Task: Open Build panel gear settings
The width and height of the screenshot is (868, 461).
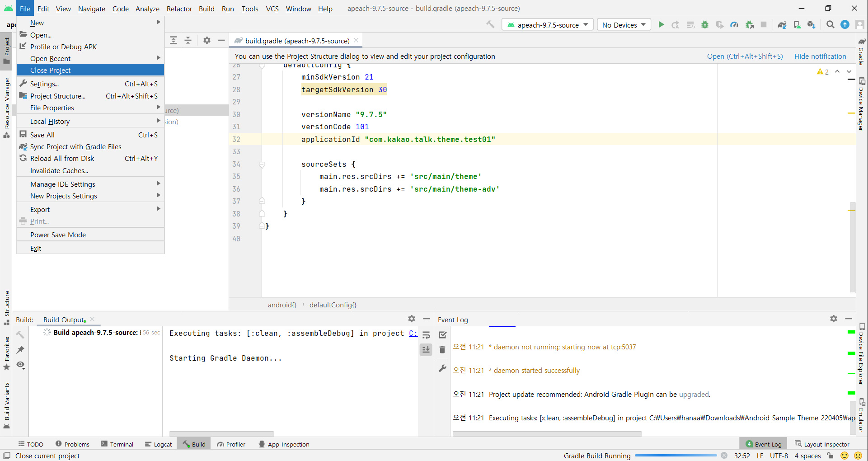Action: click(x=412, y=319)
